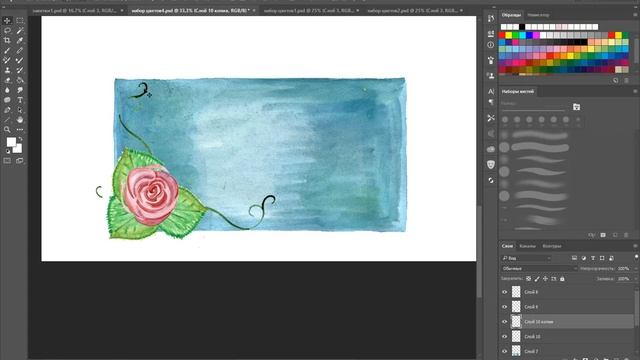Open the Clone Source panel icon
Screen dimensions: 640x360
pyautogui.click(x=491, y=76)
